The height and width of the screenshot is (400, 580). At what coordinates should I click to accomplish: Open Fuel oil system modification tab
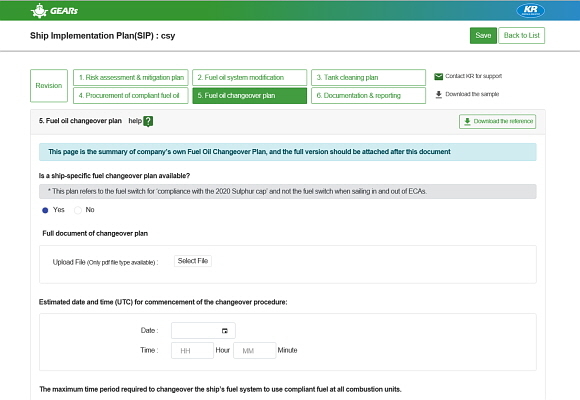(x=250, y=78)
